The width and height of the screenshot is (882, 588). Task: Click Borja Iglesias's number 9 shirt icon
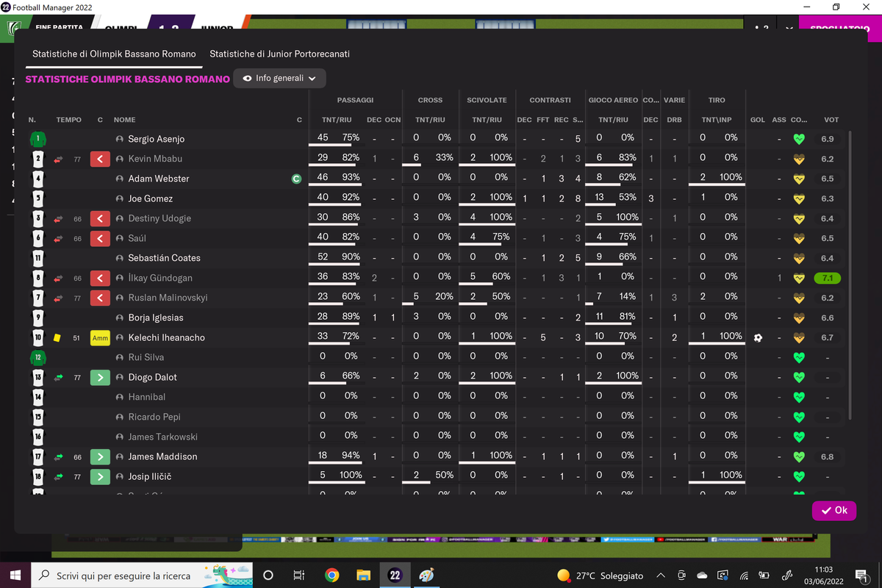click(x=38, y=318)
